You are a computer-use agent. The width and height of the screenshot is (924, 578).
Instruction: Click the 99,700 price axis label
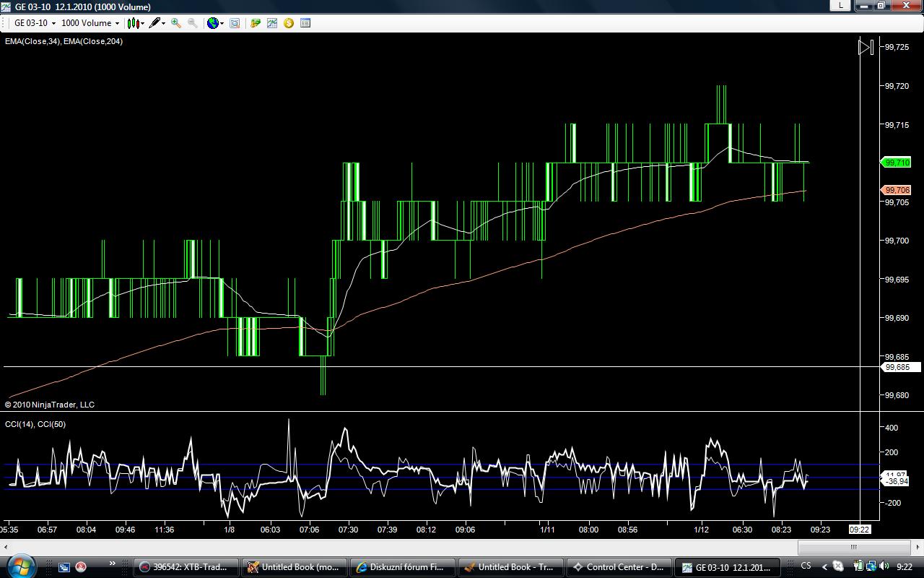click(x=897, y=241)
